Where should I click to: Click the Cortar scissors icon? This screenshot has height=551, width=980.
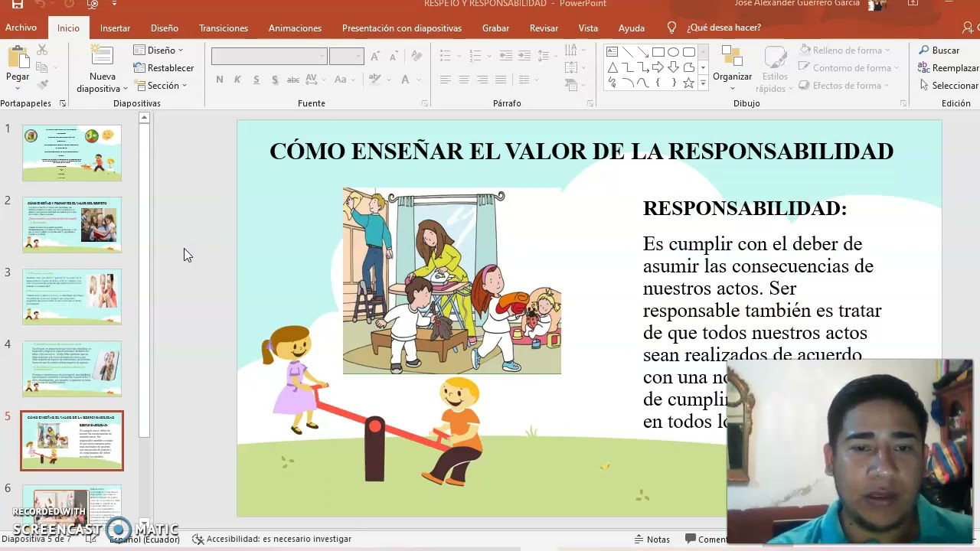(x=42, y=50)
